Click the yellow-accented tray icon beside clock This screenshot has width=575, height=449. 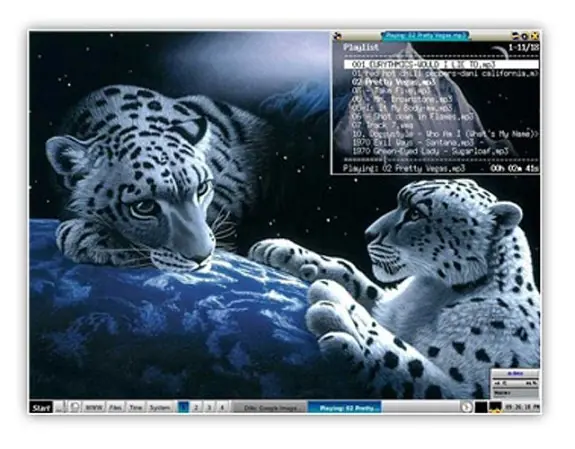point(495,407)
